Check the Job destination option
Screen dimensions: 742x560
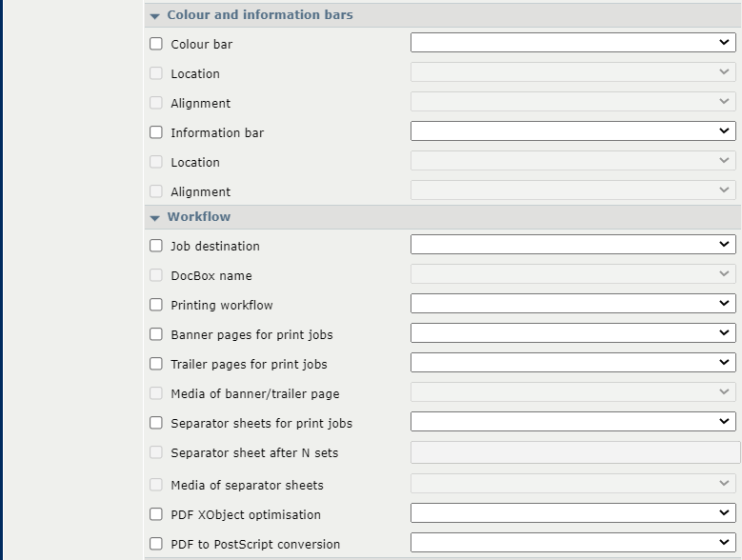(x=156, y=246)
